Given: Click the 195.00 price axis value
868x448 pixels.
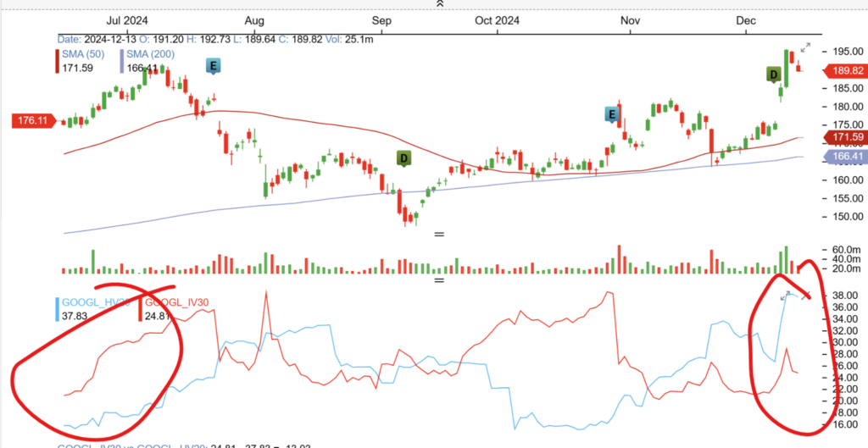Looking at the screenshot, I should [x=849, y=52].
